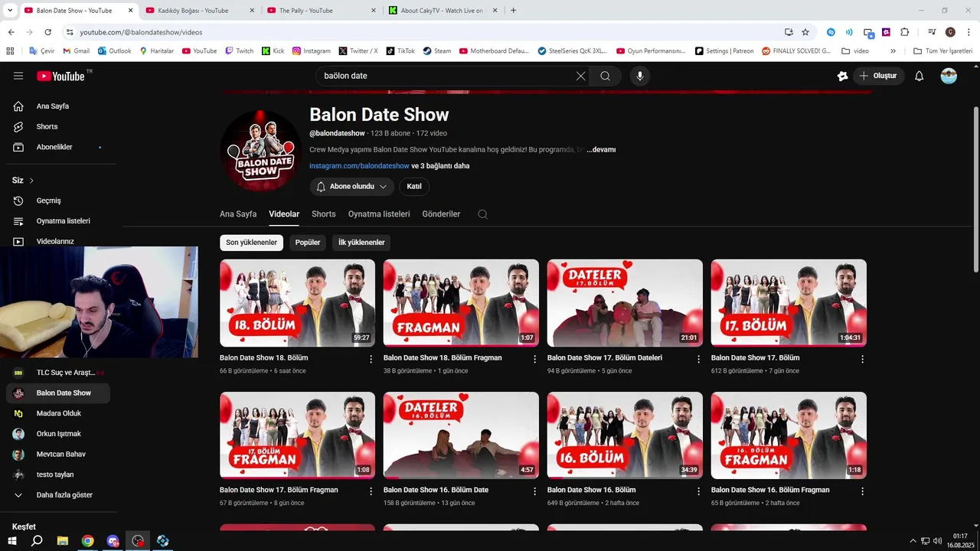Image resolution: width=980 pixels, height=551 pixels.
Task: Click the magnifier search button
Action: click(605, 76)
